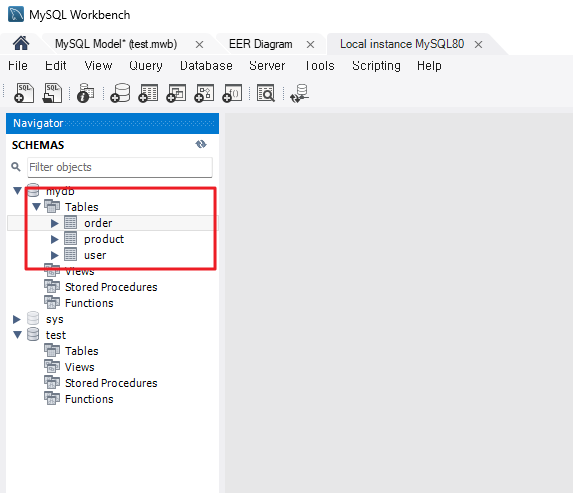573x493 pixels.
Task: Click the filter search magnifier icon
Action: [16, 167]
